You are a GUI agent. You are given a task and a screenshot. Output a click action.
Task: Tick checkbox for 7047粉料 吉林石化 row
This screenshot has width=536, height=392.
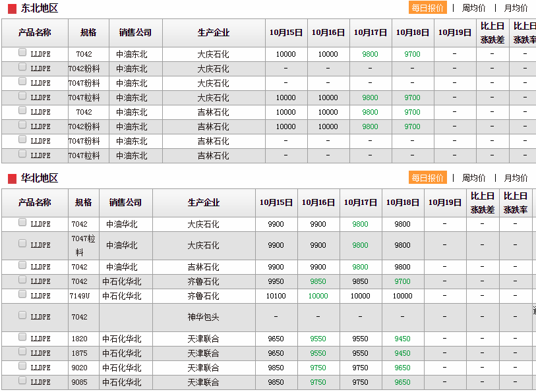(x=22, y=139)
